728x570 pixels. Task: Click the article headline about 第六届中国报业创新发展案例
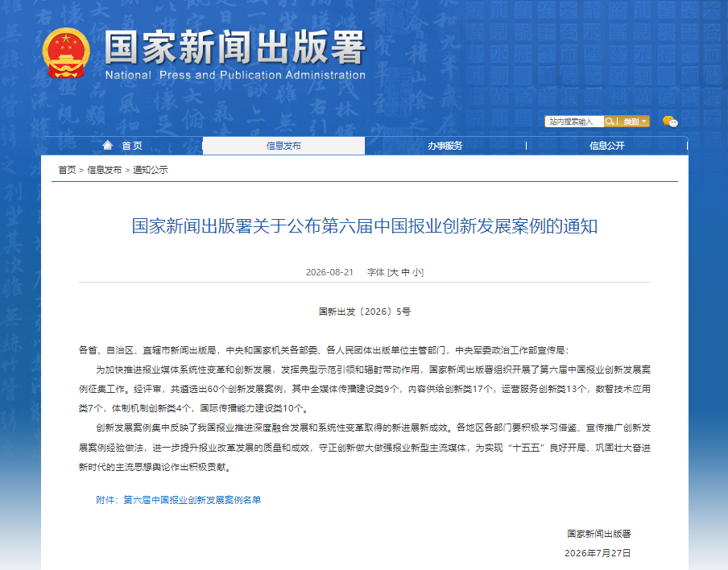click(x=365, y=226)
